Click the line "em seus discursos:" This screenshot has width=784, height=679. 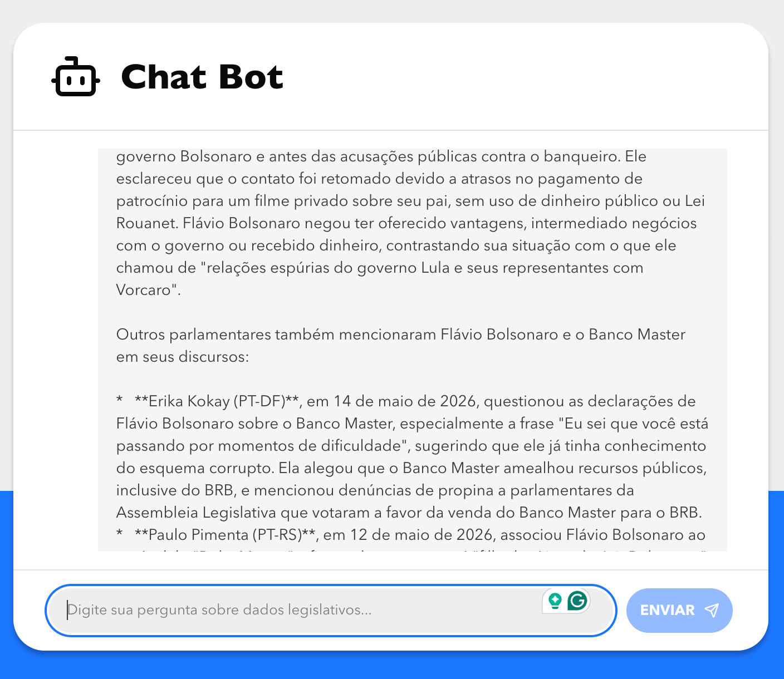tap(183, 357)
